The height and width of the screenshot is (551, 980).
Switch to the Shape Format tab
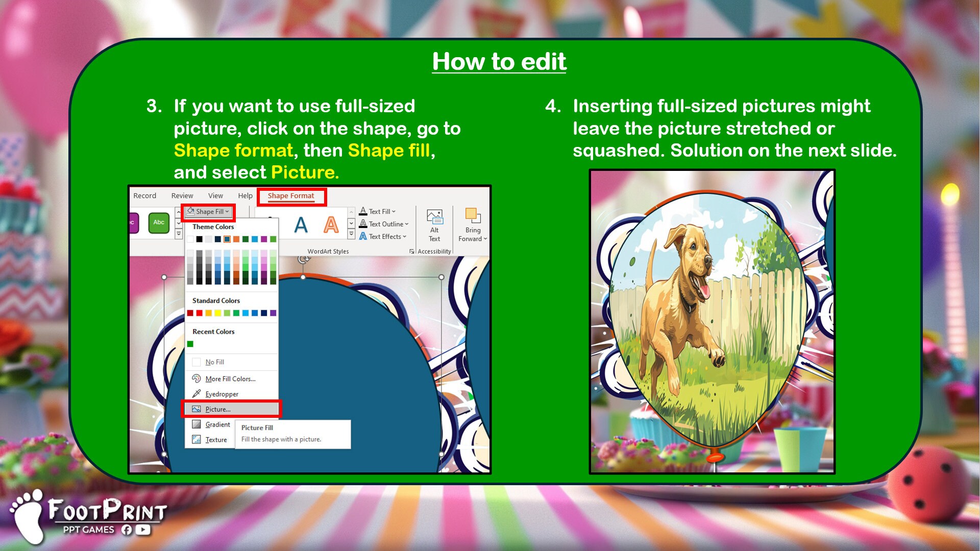tap(291, 196)
